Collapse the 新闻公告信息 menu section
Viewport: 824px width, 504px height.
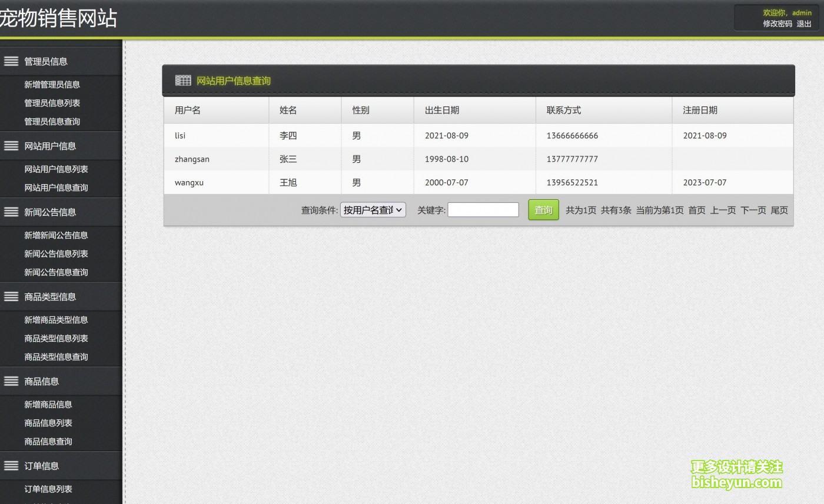pyautogui.click(x=61, y=212)
